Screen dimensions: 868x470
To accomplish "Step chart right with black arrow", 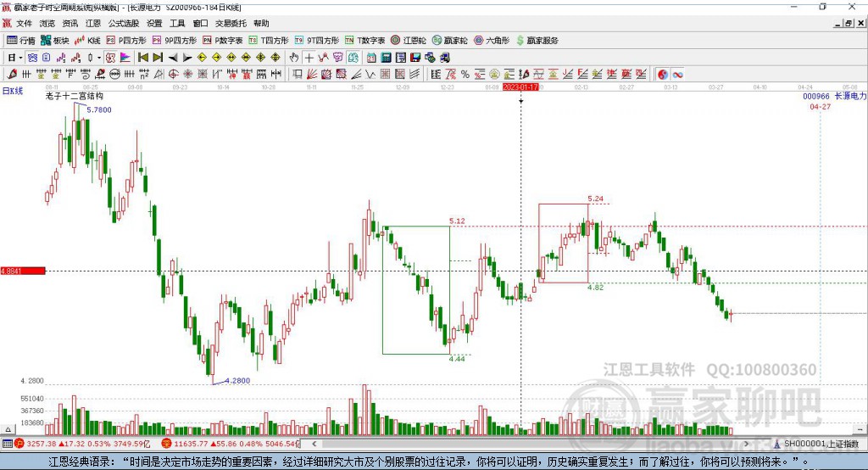I will click(187, 58).
